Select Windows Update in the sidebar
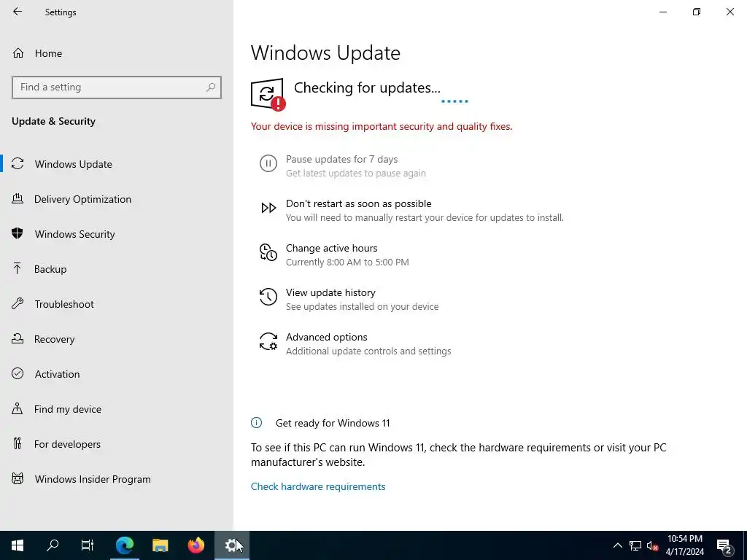Image resolution: width=747 pixels, height=560 pixels. coord(117,164)
